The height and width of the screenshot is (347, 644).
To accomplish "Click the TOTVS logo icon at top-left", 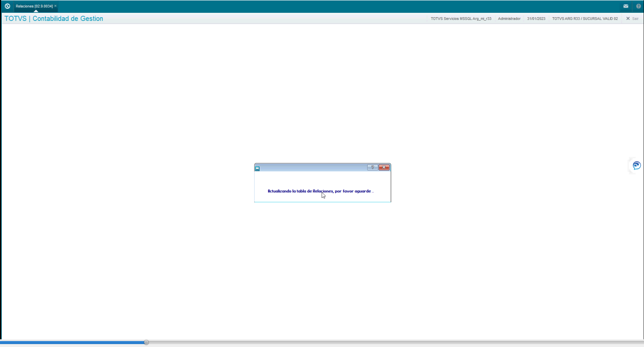I will (7, 6).
